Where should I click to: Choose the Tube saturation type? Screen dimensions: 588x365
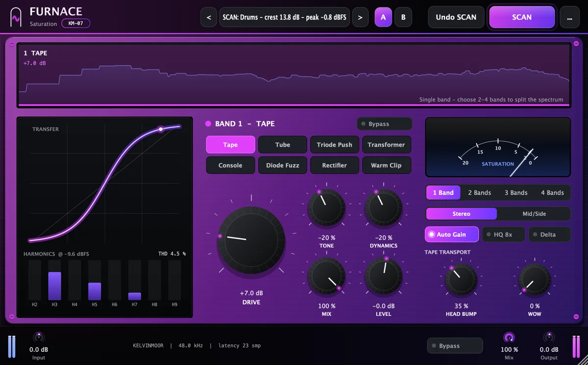pyautogui.click(x=283, y=145)
